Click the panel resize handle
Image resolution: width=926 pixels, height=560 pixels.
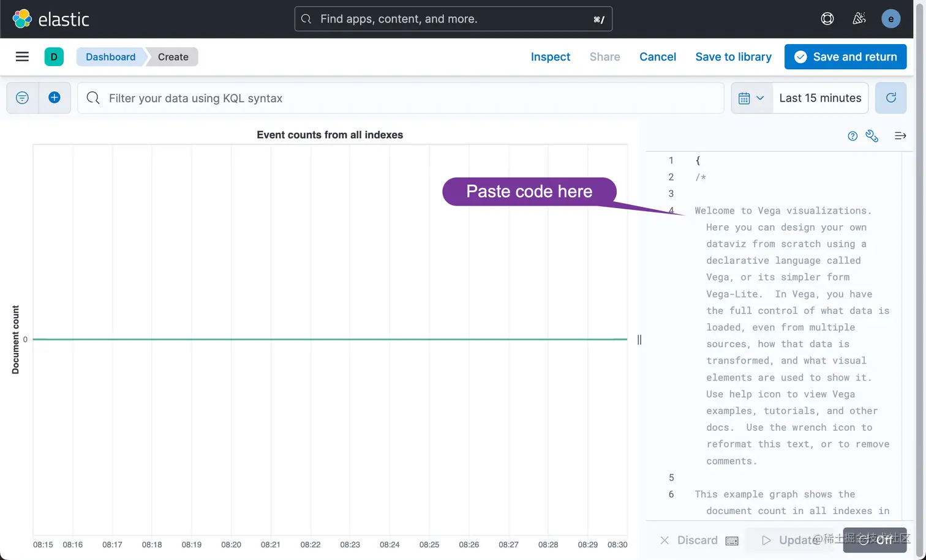[639, 340]
